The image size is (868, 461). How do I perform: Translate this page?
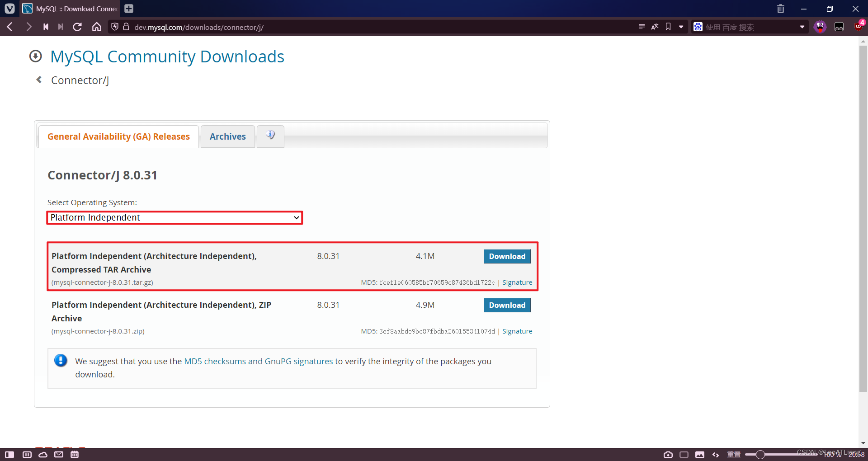[655, 27]
